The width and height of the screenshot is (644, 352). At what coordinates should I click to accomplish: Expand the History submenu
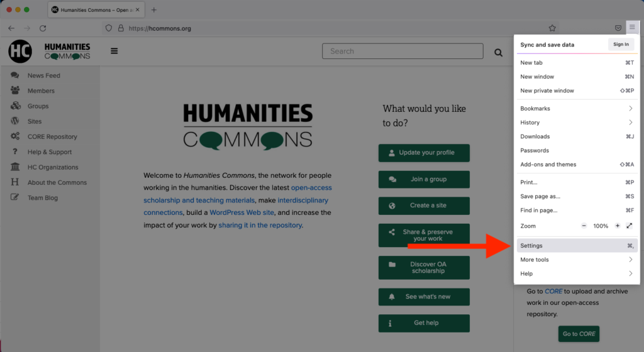[576, 123]
